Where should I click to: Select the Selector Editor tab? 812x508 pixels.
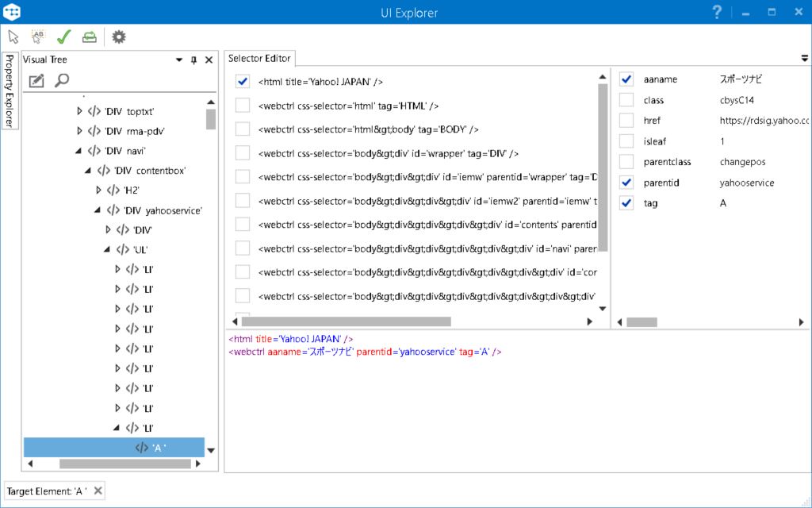(259, 59)
